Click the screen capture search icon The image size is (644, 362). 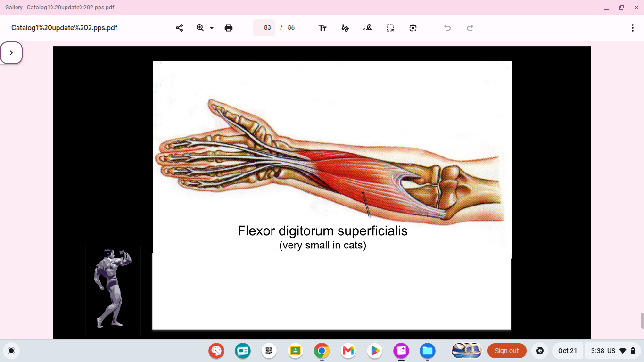click(x=413, y=28)
